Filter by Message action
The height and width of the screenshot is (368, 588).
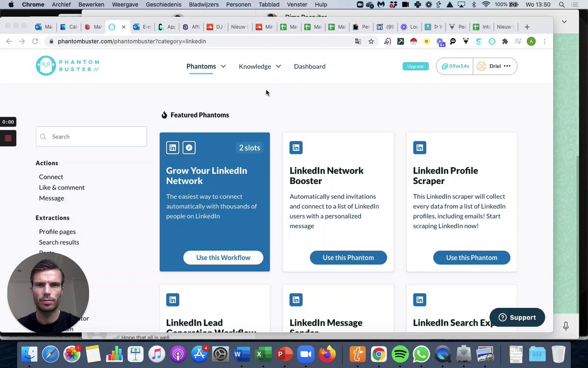pyautogui.click(x=51, y=198)
